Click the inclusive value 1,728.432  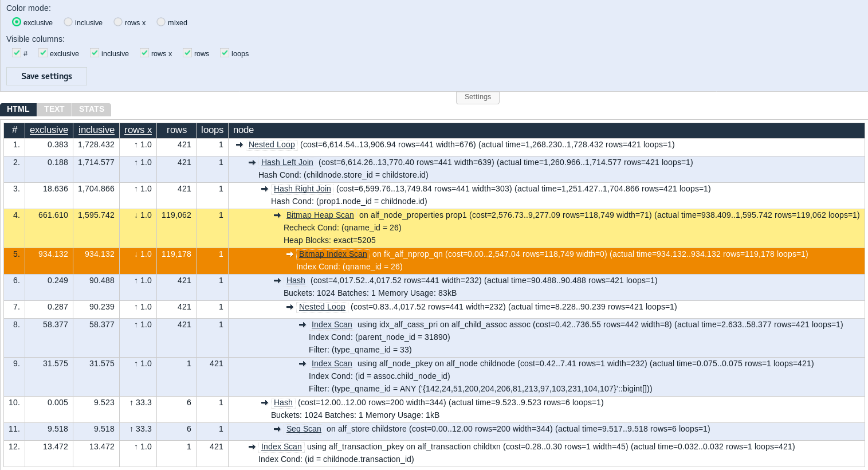tap(96, 144)
